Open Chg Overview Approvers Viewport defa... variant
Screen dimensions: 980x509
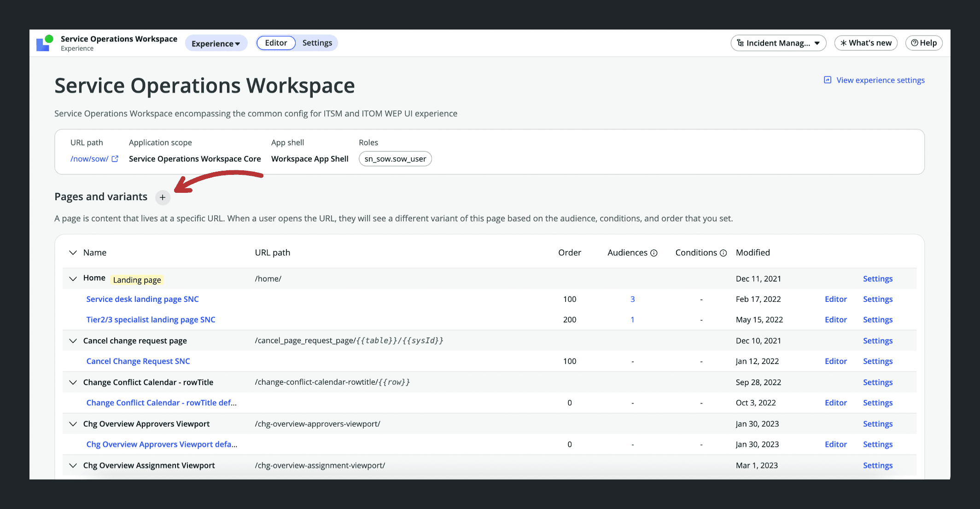pyautogui.click(x=162, y=445)
